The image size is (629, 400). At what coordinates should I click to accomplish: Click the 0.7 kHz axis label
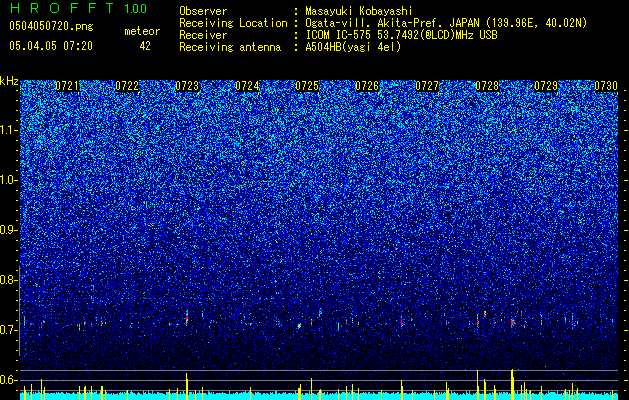[x=9, y=330]
